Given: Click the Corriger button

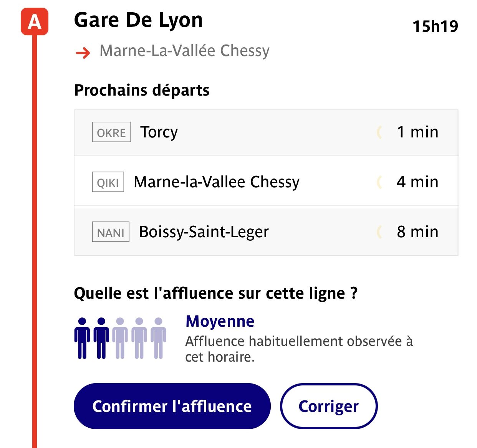Looking at the screenshot, I should click(329, 406).
